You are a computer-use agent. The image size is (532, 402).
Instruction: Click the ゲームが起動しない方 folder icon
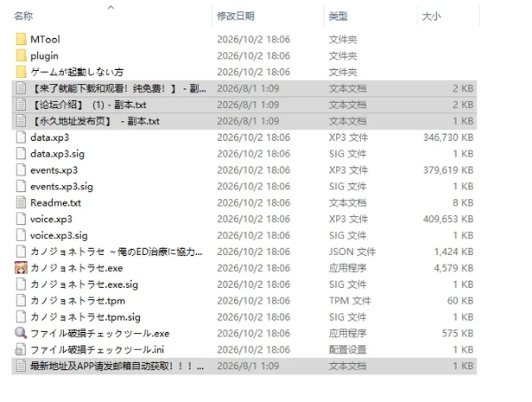click(21, 72)
